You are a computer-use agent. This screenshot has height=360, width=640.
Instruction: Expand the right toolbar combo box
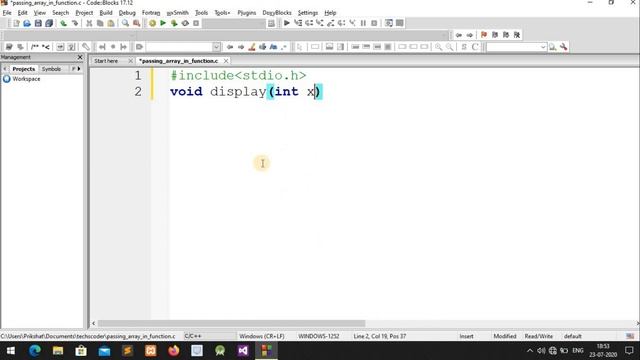pos(543,47)
